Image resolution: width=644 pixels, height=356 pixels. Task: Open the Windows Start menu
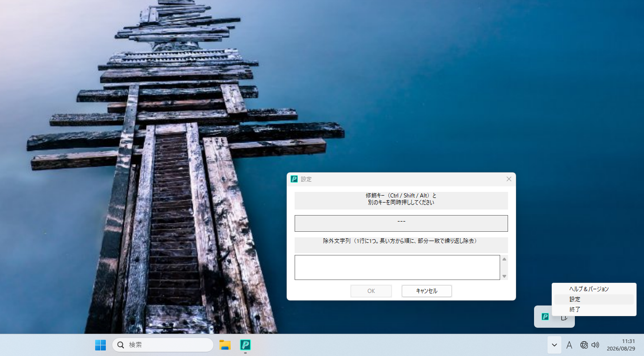pyautogui.click(x=100, y=345)
